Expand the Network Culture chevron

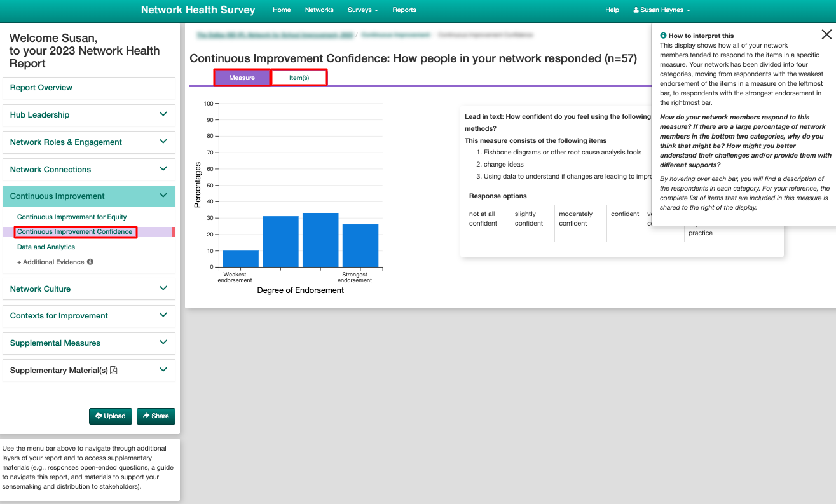pyautogui.click(x=163, y=289)
